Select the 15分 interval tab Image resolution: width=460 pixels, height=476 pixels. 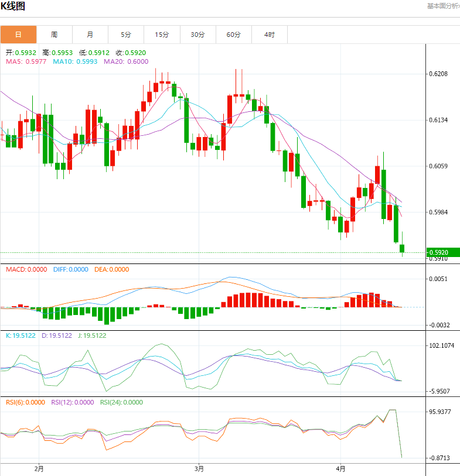coord(162,35)
